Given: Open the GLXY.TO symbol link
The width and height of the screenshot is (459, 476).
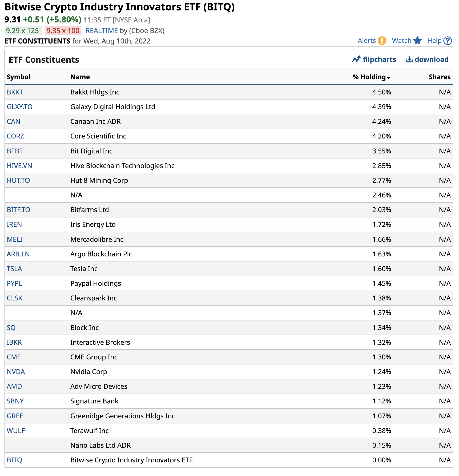Looking at the screenshot, I should tap(19, 107).
